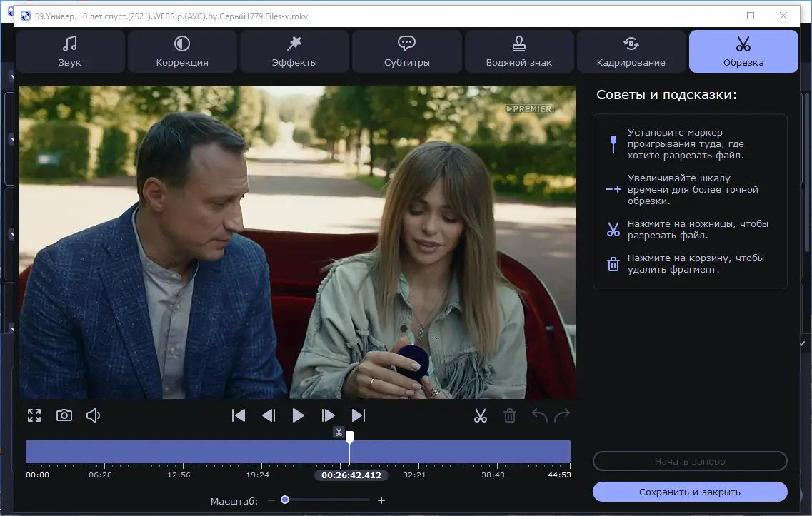Increase timeline scale with plus
Viewport: 812px width, 516px height.
pos(381,500)
